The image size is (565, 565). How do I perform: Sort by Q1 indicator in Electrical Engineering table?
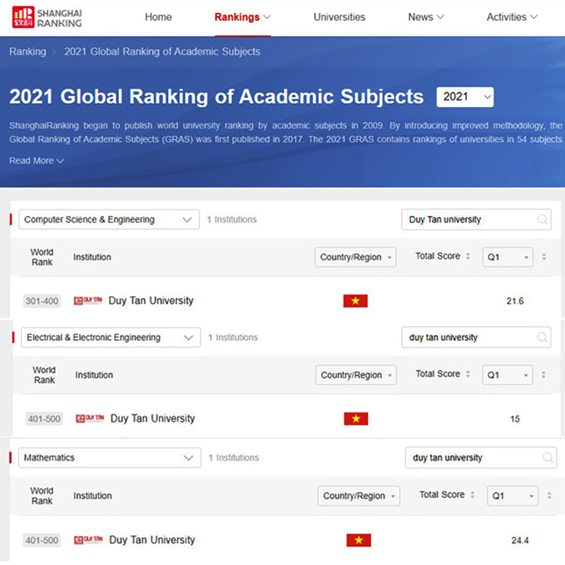[543, 375]
